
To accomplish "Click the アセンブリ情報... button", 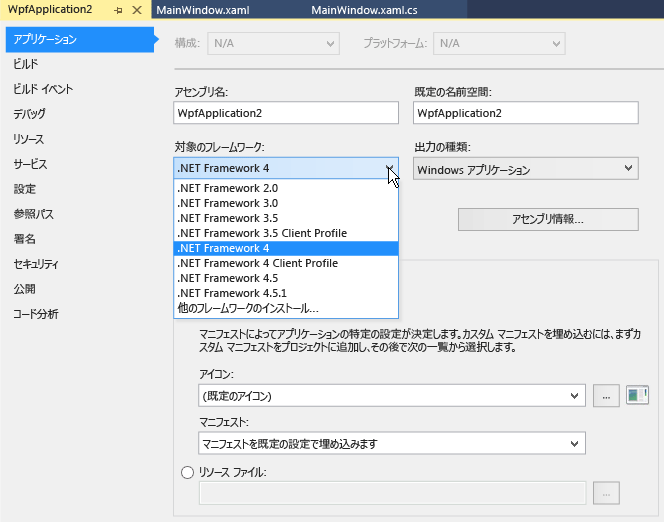I will coord(548,219).
